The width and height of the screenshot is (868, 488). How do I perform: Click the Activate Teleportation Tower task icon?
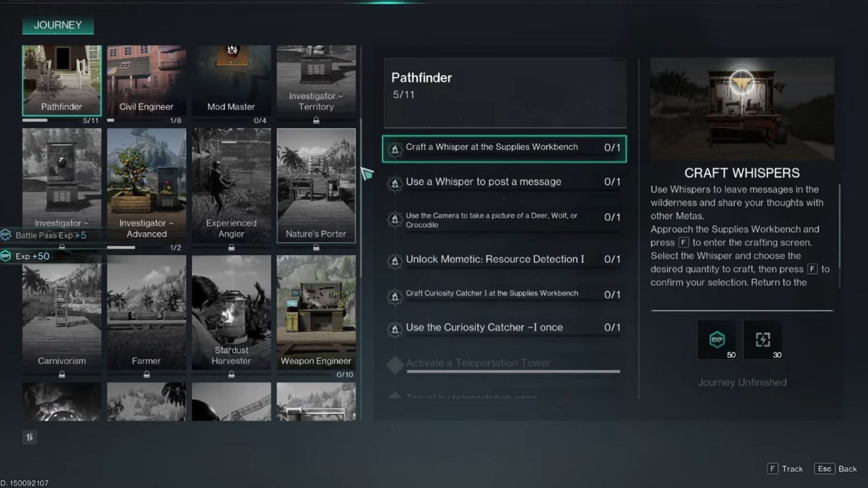[x=394, y=363]
